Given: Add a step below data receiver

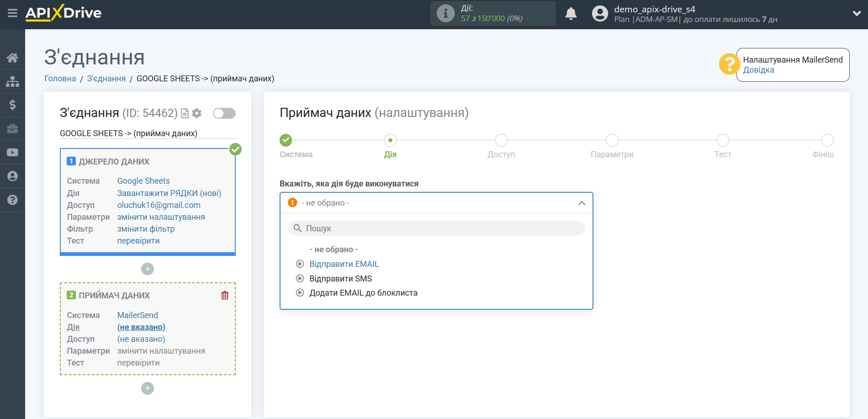Looking at the screenshot, I should [x=148, y=388].
